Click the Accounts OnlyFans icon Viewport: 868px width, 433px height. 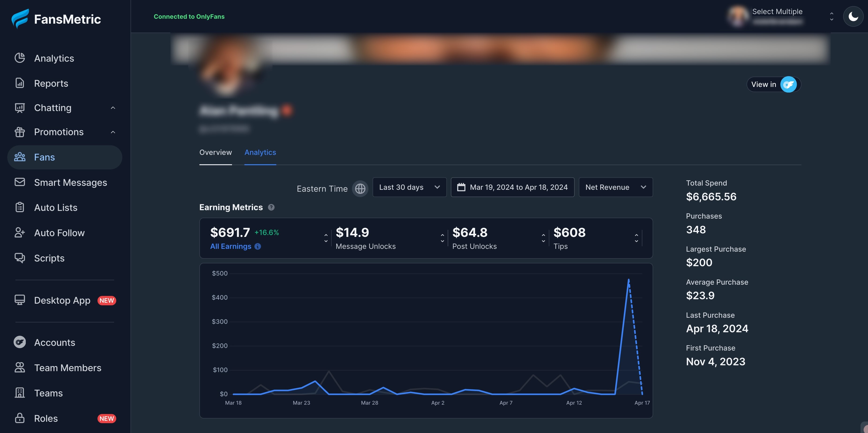pos(19,342)
